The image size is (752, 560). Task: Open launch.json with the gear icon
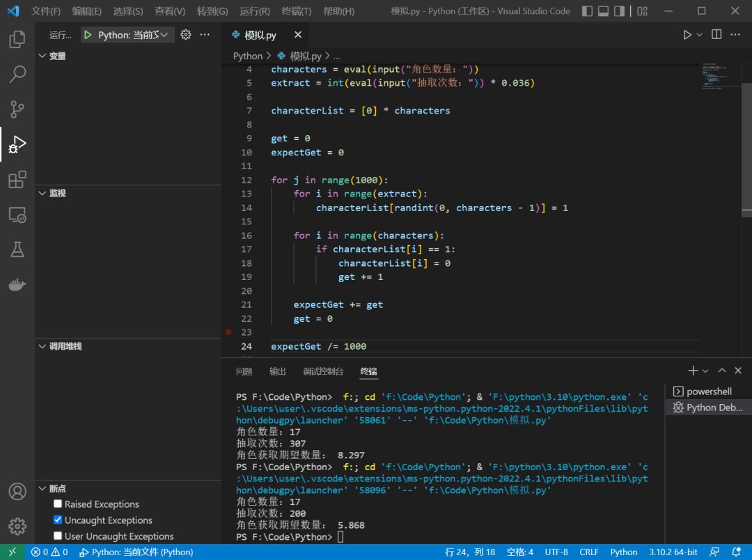tap(186, 35)
